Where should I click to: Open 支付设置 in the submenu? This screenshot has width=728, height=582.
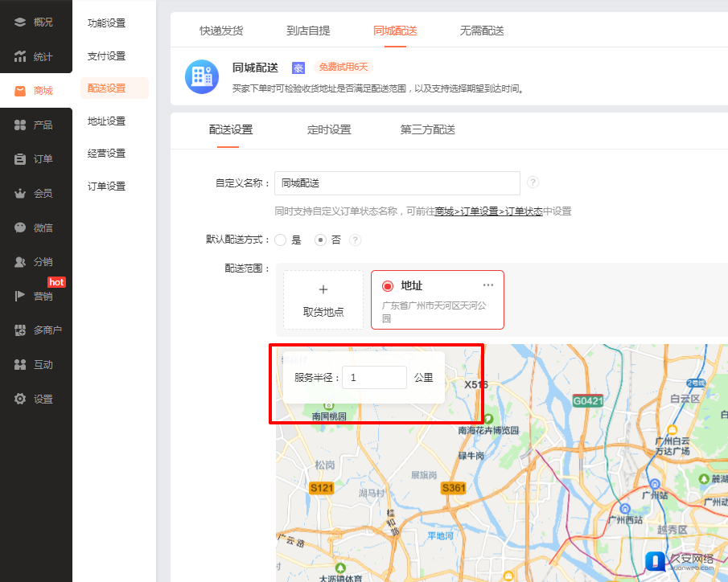(x=106, y=56)
